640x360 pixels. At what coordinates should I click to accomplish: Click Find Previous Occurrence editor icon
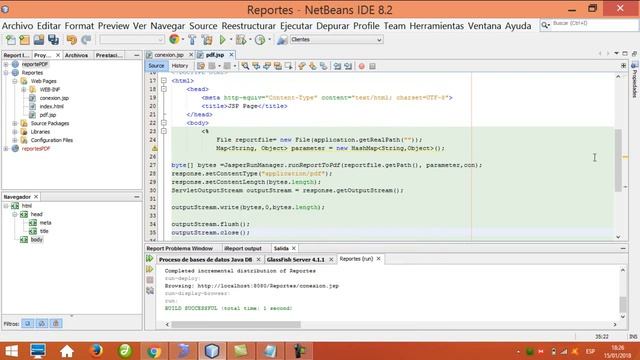[x=256, y=66]
